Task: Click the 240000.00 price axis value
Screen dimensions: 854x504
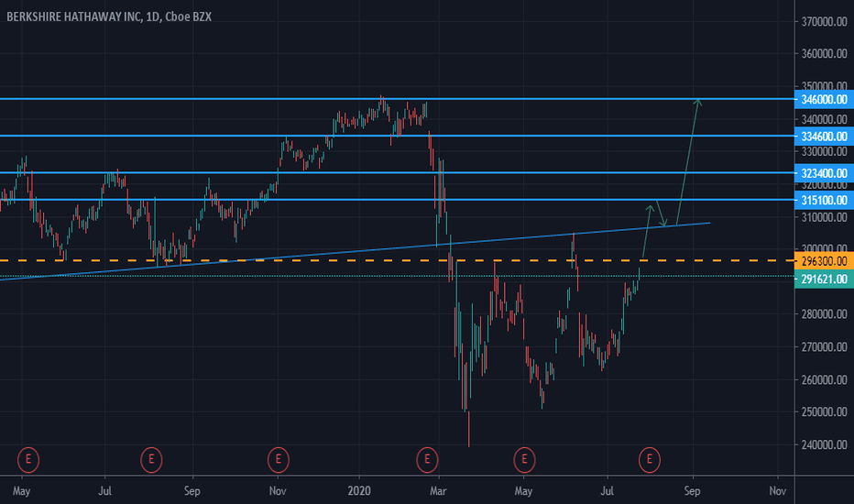Action: click(x=824, y=444)
